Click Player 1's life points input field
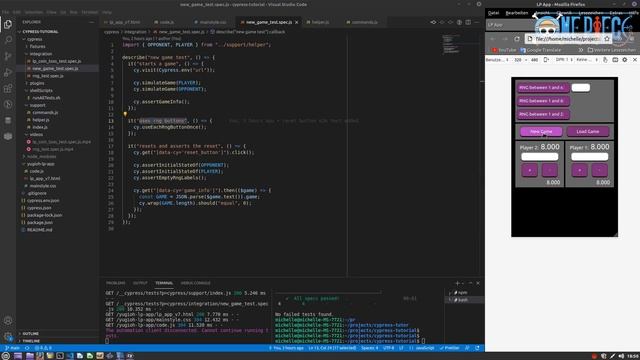 589,157
